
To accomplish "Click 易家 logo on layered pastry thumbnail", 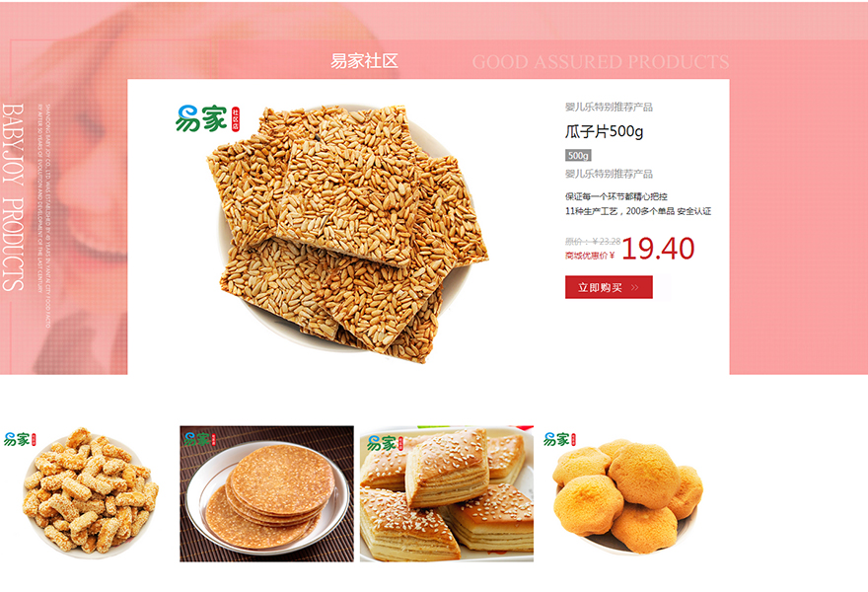I will pos(382,443).
